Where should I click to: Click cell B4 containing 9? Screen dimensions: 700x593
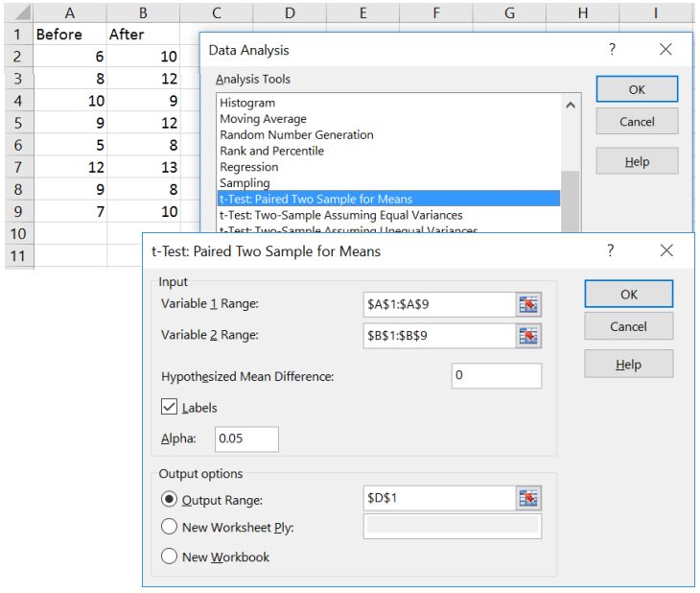[143, 101]
